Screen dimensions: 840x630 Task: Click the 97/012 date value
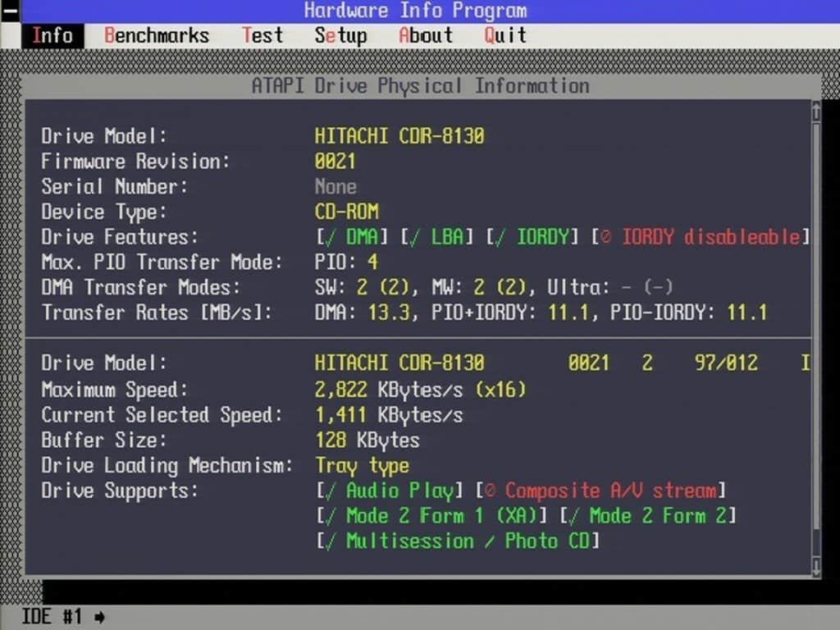click(727, 363)
